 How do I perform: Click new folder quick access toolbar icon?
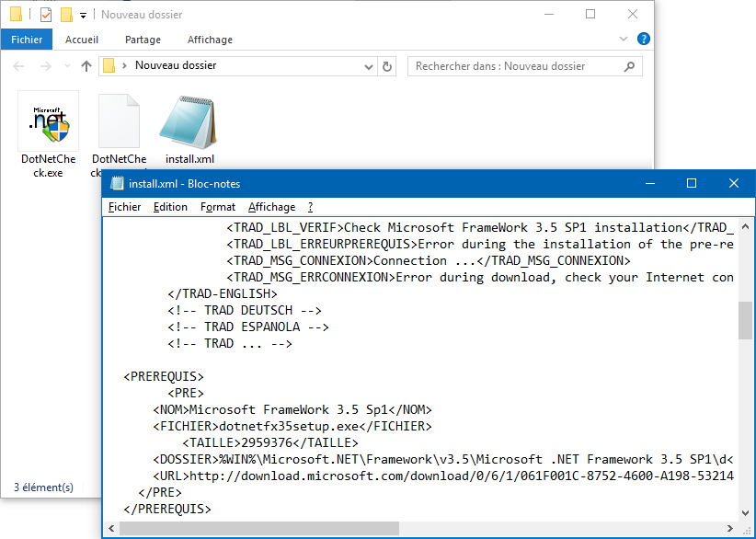[x=66, y=15]
